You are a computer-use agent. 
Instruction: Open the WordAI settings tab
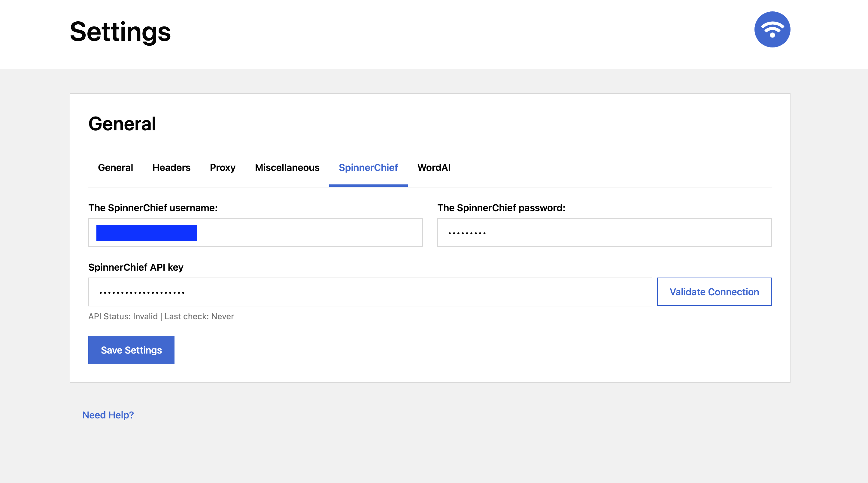pyautogui.click(x=434, y=168)
